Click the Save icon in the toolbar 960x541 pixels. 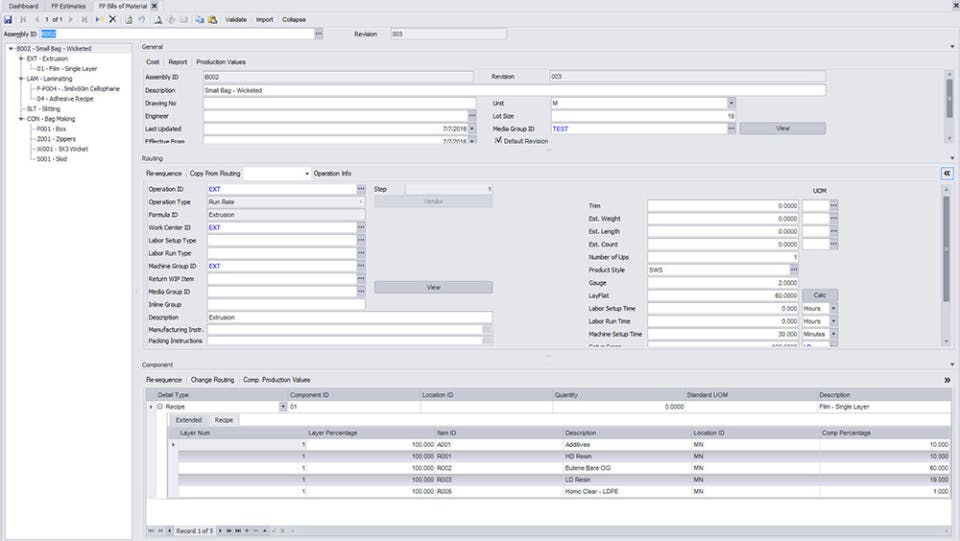[x=8, y=20]
